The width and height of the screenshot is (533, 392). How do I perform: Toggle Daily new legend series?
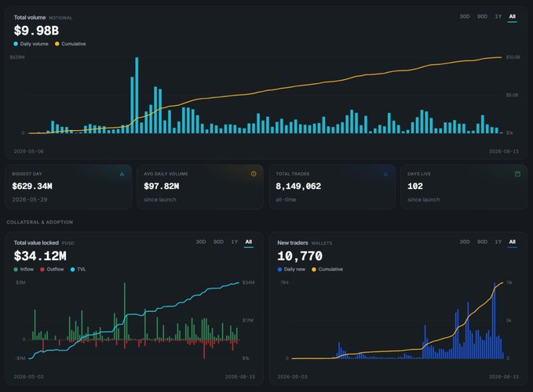tap(291, 269)
